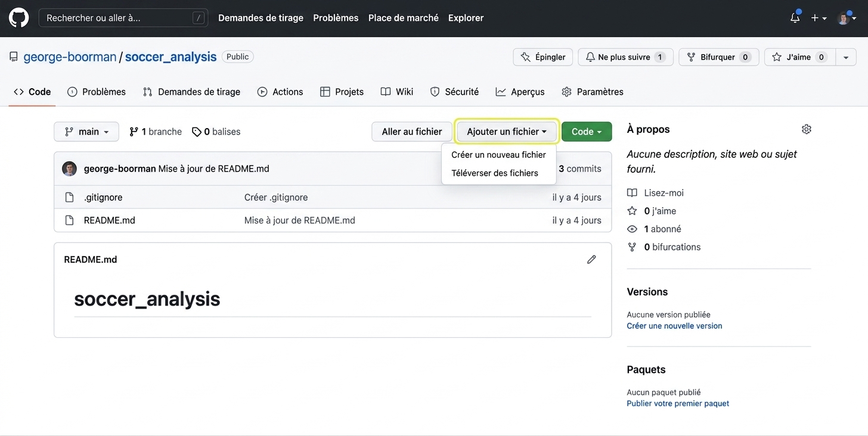View the 1 branche link
868x436 pixels.
(156, 132)
